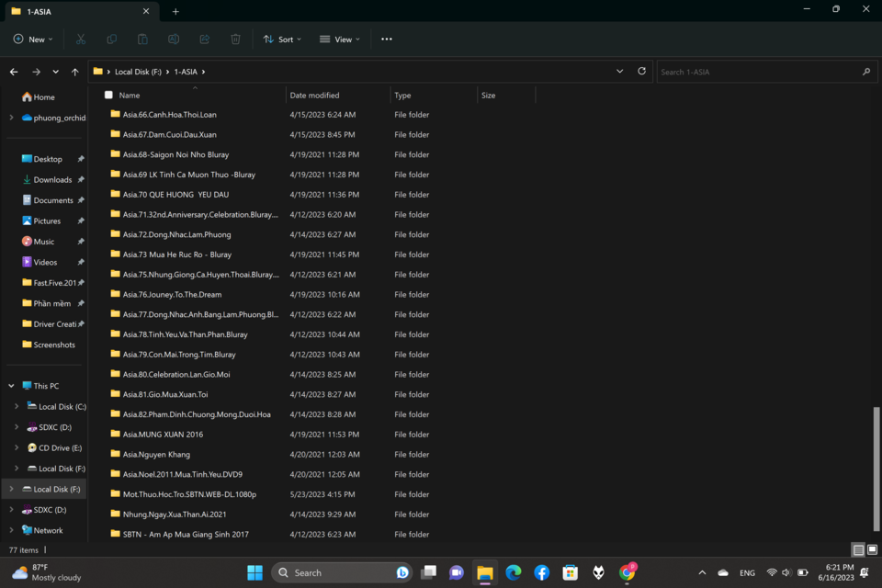Launch Microsoft Edge from taskbar
The width and height of the screenshot is (882, 588).
[x=513, y=572]
